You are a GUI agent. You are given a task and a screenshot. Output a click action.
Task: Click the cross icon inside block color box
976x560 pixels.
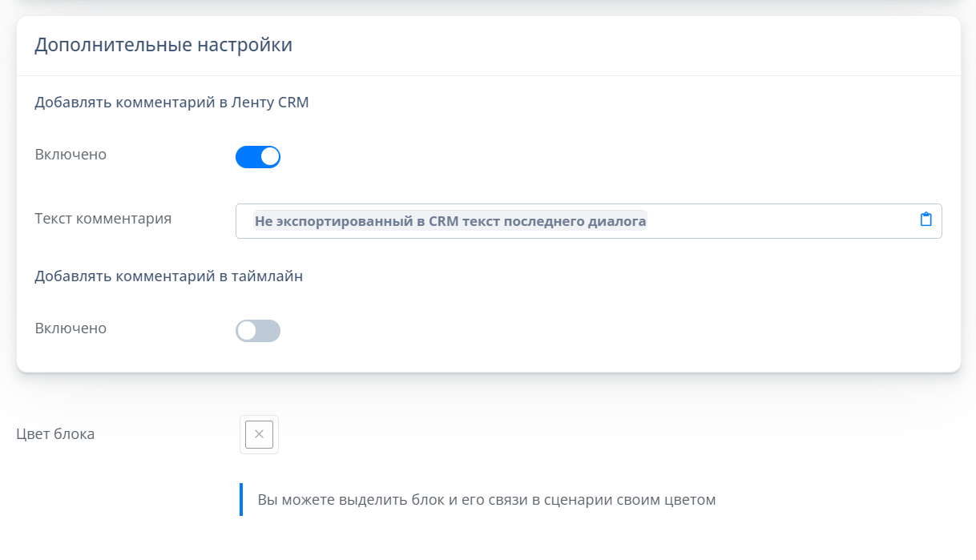pos(259,434)
